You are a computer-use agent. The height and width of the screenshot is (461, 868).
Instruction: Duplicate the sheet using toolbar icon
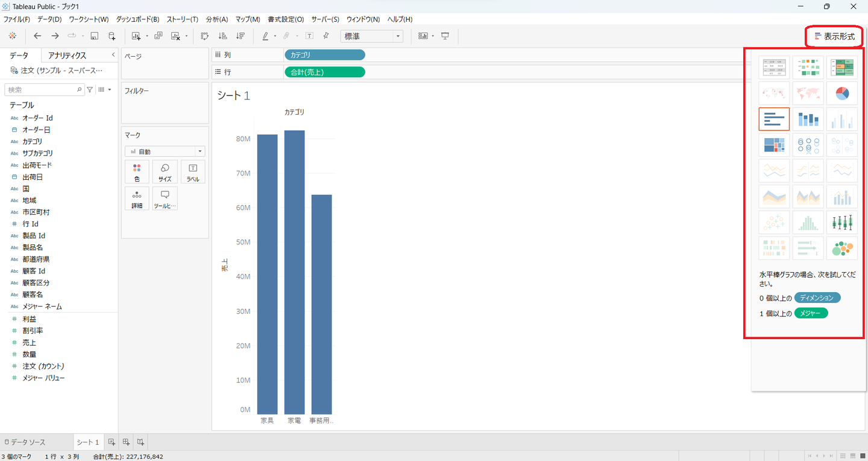click(159, 36)
